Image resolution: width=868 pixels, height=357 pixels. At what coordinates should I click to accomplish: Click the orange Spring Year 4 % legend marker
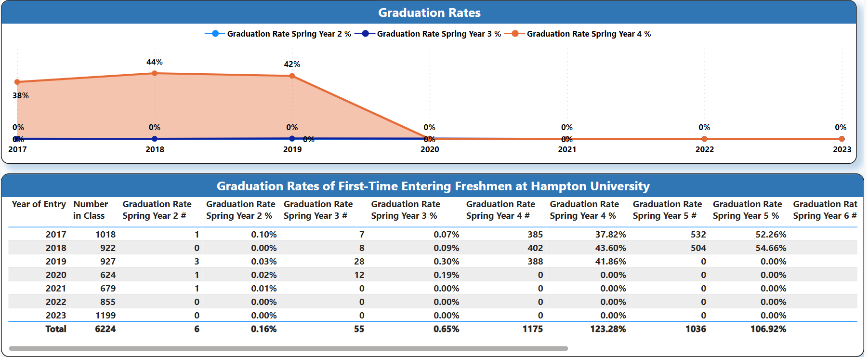click(515, 34)
